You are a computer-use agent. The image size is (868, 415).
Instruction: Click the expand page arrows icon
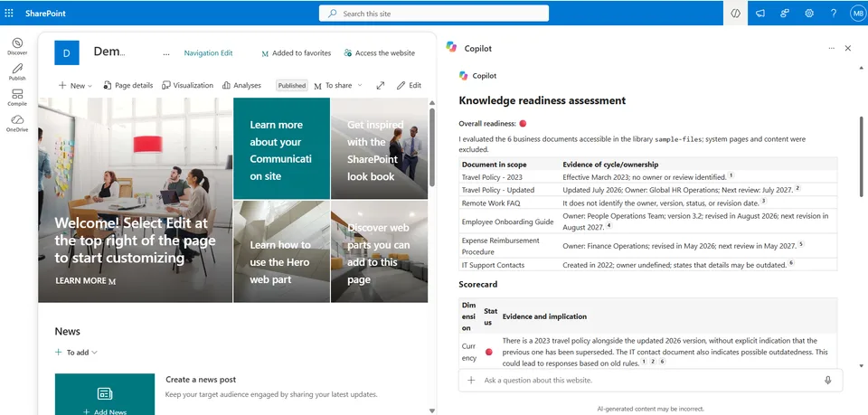click(x=381, y=85)
